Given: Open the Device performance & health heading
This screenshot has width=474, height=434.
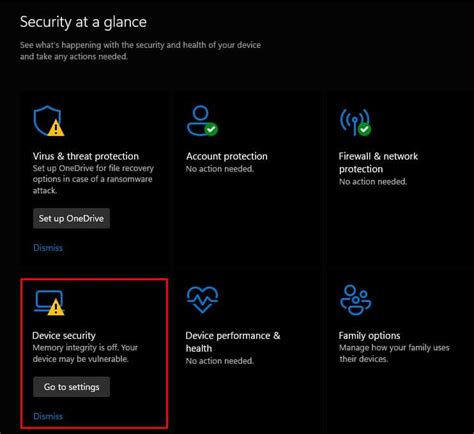Looking at the screenshot, I should point(233,342).
